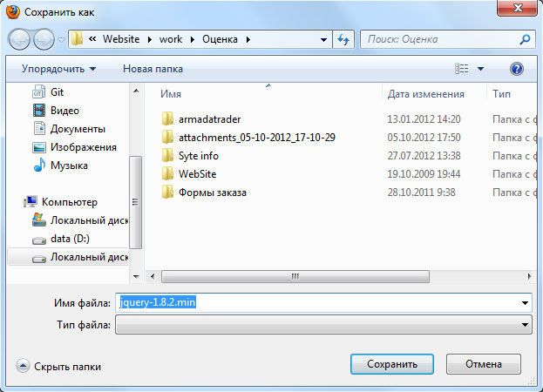The image size is (543, 392).
Task: Click horizontal scrollbar left arrow
Action: point(153,276)
